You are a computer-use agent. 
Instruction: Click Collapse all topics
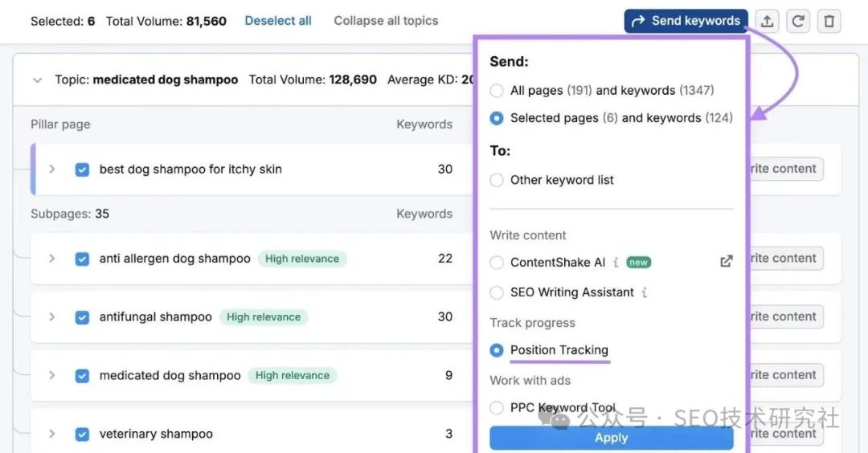(x=386, y=21)
